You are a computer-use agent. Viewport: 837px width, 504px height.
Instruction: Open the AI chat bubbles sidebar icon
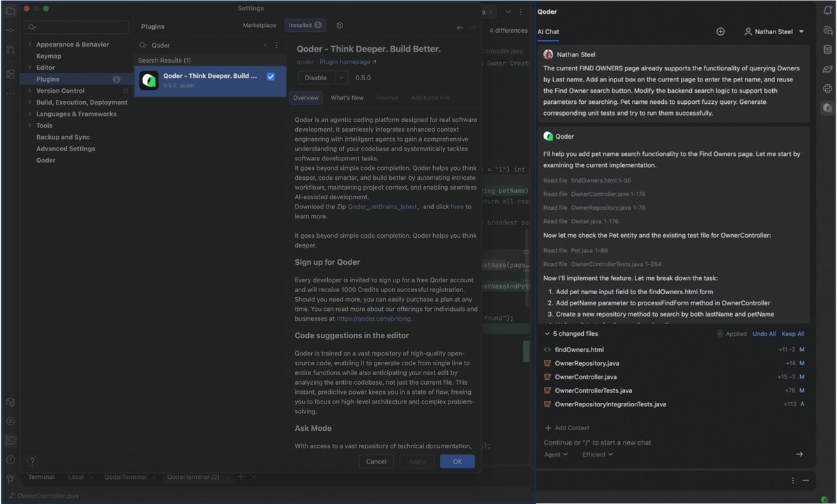tap(828, 31)
